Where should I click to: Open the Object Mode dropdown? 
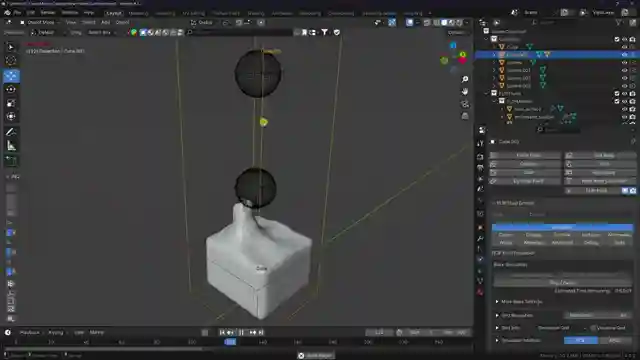40,22
